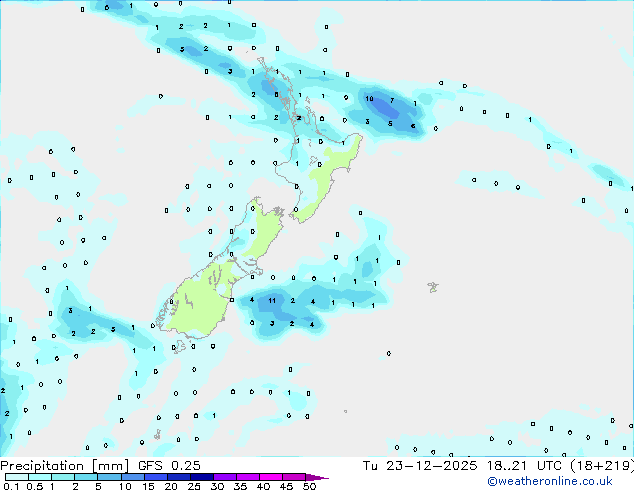The image size is (634, 490).
Task: Click Stewart Island's outline south of South Island
Action: [x=179, y=347]
